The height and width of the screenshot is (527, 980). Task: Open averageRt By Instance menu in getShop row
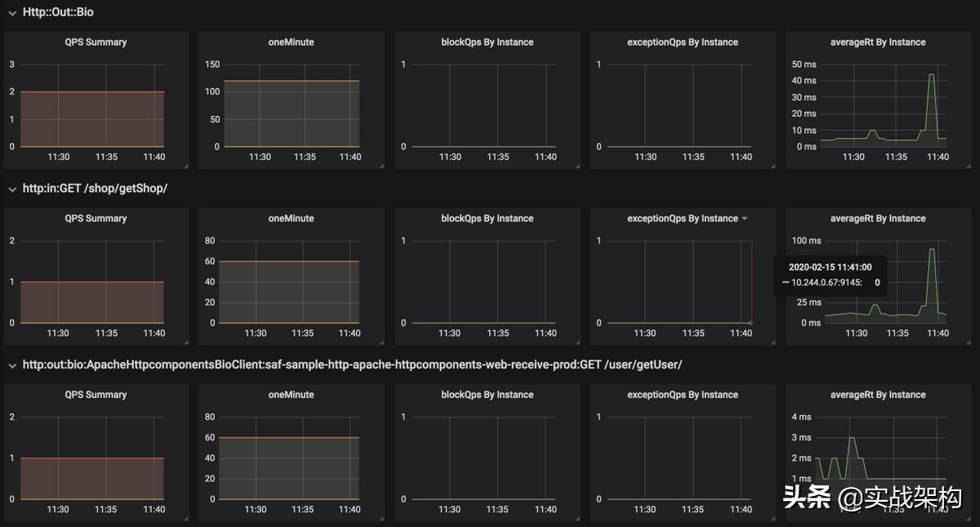click(878, 219)
